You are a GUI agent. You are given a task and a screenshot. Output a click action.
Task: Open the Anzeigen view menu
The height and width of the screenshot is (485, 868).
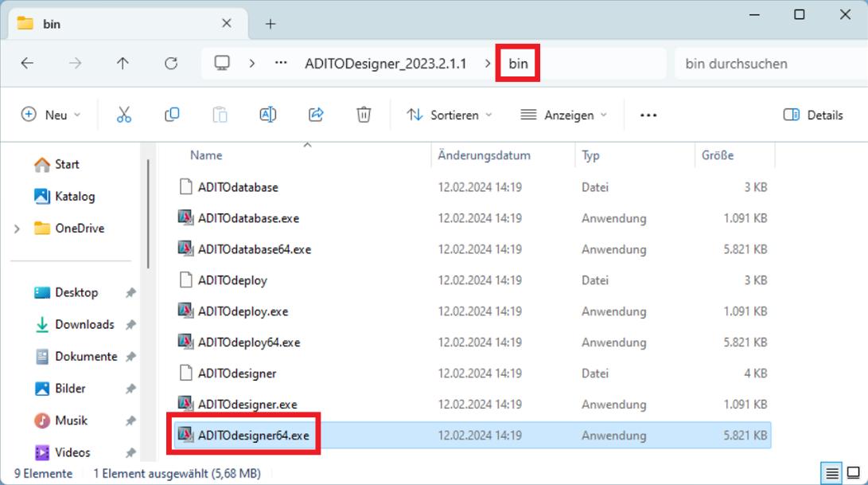pyautogui.click(x=563, y=115)
